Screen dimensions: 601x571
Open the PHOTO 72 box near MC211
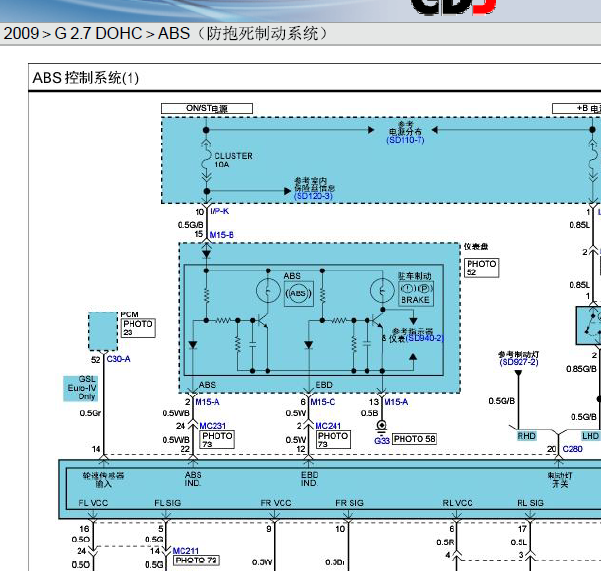[196, 560]
